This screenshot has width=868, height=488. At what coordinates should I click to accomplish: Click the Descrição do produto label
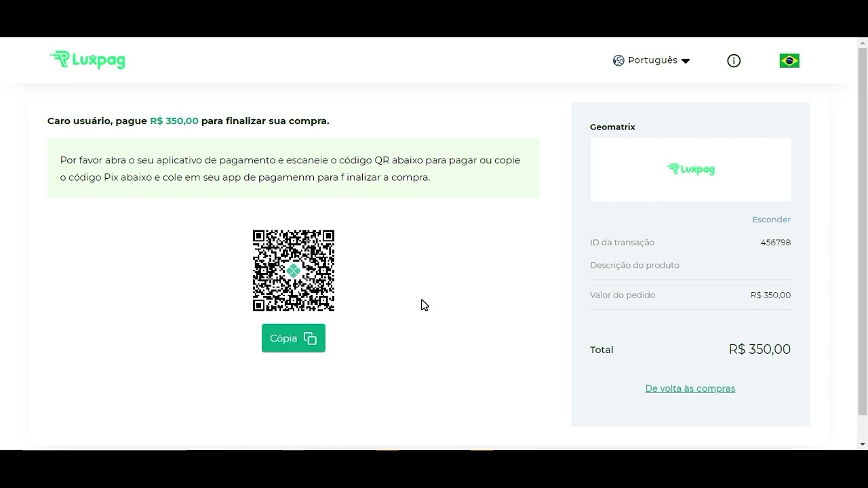[x=635, y=266]
